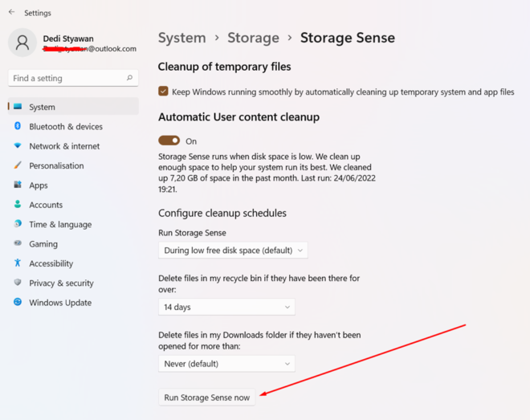Click the Accounts person icon
The height and width of the screenshot is (420, 530).
18,204
